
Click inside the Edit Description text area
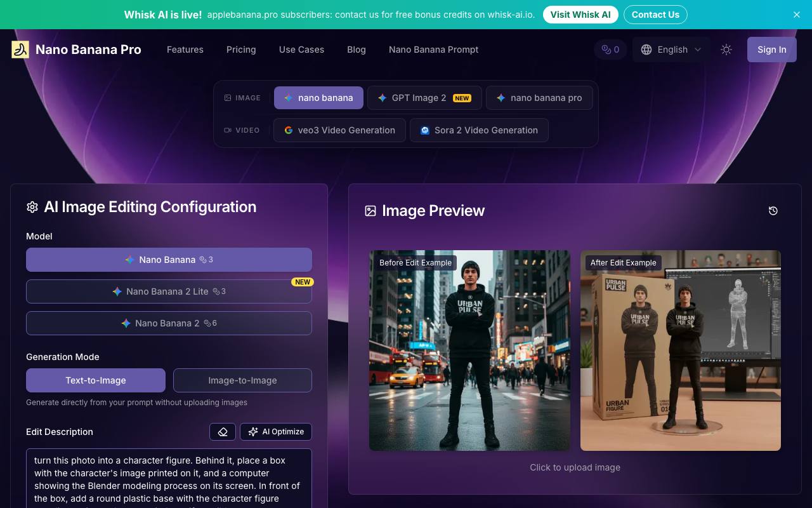169,479
